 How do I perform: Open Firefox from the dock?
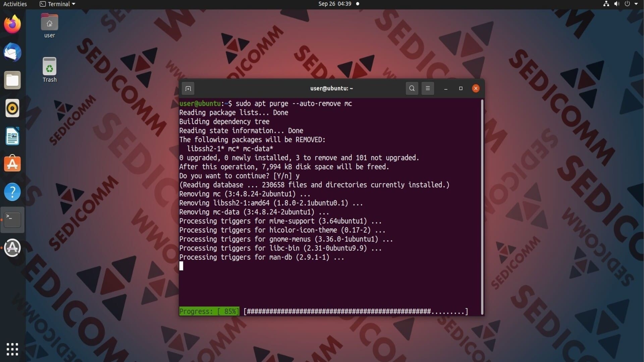click(x=12, y=24)
